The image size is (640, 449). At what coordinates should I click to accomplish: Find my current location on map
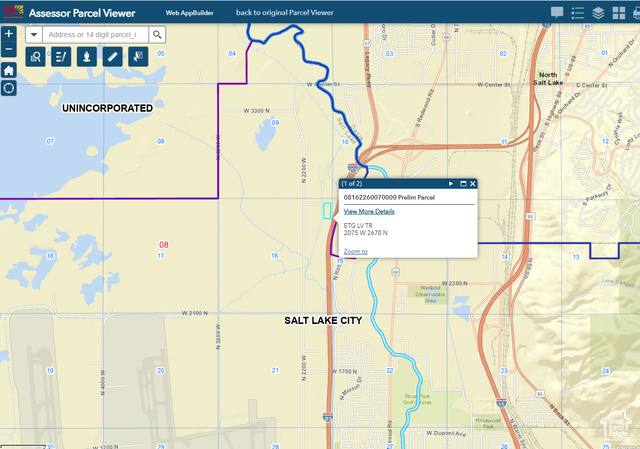point(8,88)
